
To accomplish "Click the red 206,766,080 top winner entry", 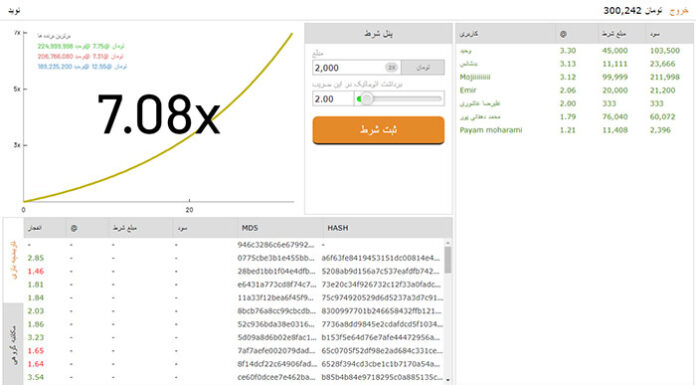I will [x=80, y=56].
